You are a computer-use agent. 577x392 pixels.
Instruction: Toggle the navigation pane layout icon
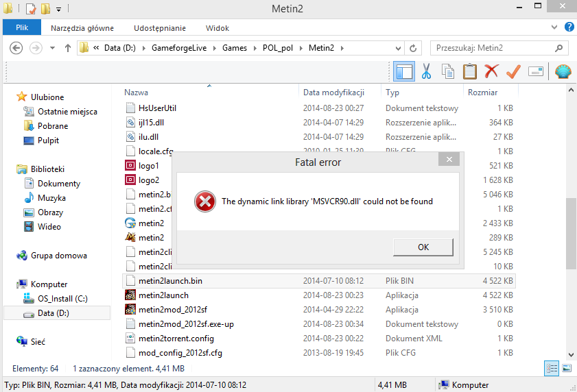pos(404,71)
